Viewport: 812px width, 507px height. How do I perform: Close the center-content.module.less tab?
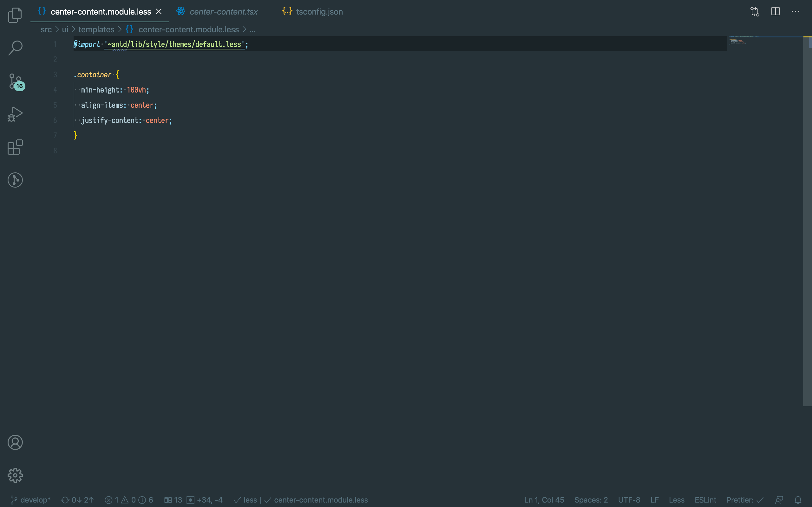pos(159,12)
